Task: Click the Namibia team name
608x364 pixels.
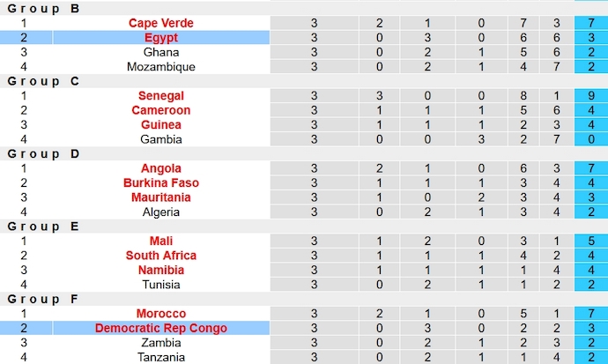Action: (x=160, y=271)
